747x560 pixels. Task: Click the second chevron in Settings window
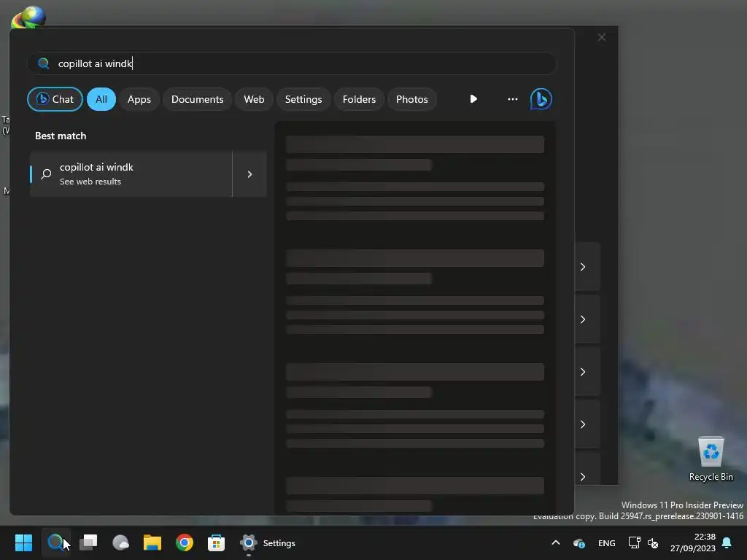[x=583, y=319]
